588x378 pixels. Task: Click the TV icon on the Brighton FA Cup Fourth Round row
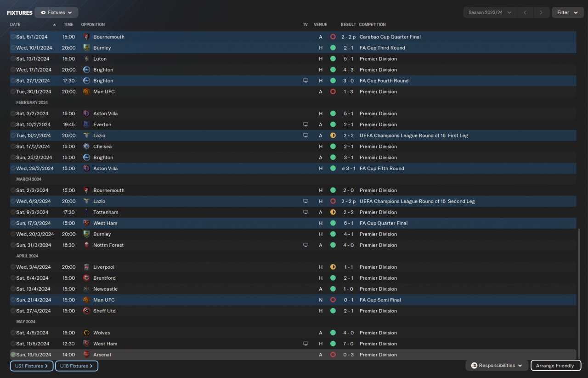coord(305,81)
